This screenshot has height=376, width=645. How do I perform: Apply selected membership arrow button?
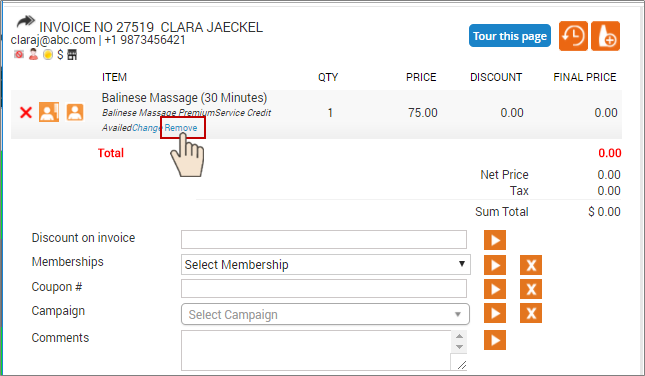pos(495,265)
